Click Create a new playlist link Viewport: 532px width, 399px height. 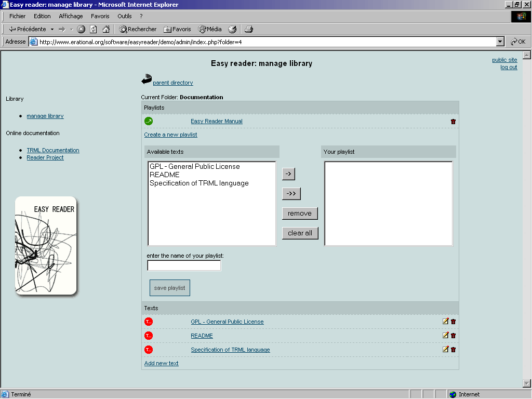pyautogui.click(x=170, y=135)
